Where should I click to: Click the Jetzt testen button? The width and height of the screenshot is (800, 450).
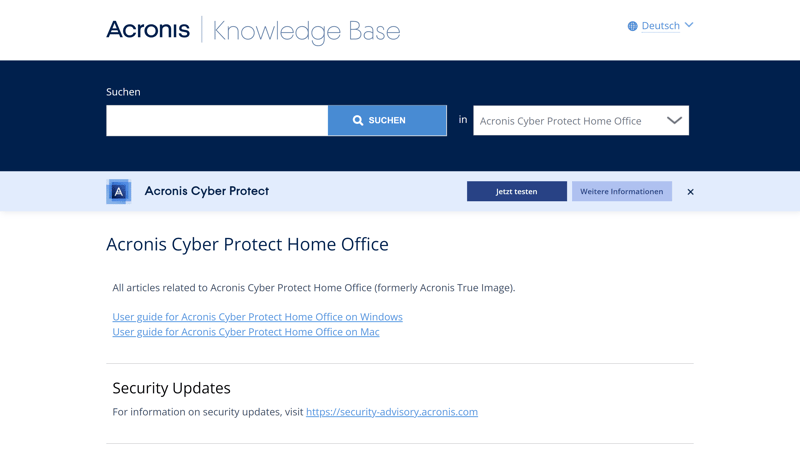516,191
